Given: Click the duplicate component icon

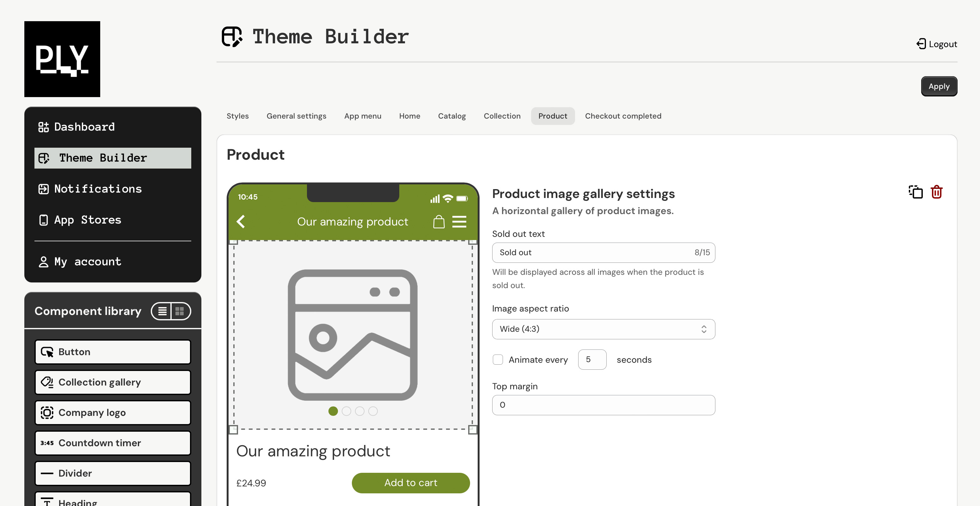Looking at the screenshot, I should click(x=916, y=192).
